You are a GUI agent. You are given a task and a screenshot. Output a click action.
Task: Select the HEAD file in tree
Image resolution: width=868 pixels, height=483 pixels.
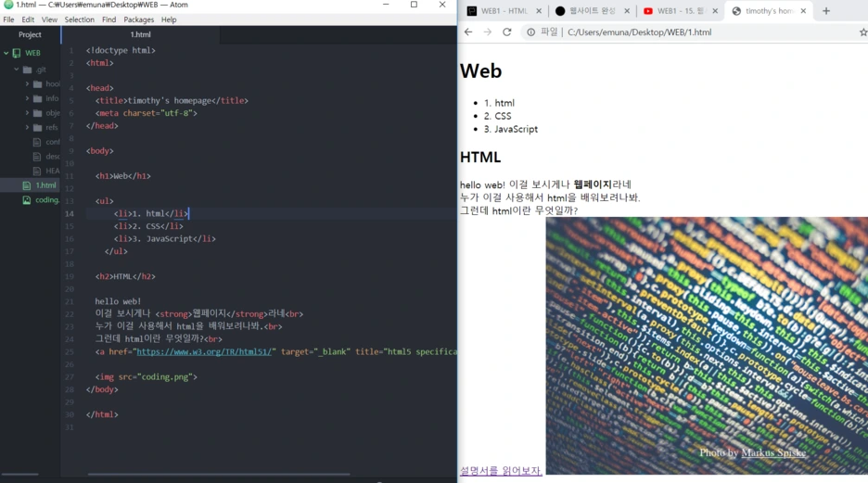pyautogui.click(x=53, y=171)
